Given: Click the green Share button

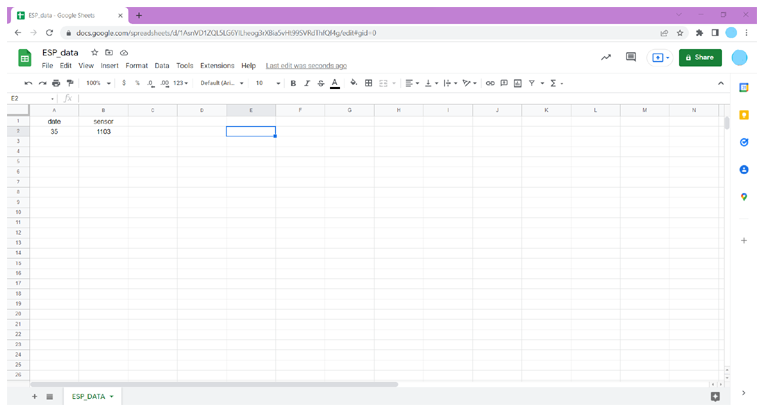Looking at the screenshot, I should click(x=700, y=58).
